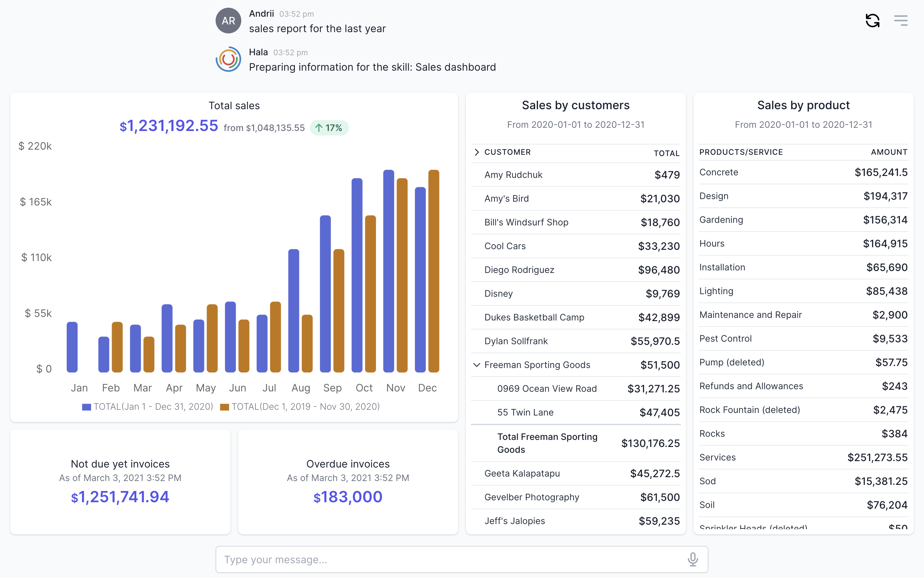Select the Disney customer row

(576, 293)
